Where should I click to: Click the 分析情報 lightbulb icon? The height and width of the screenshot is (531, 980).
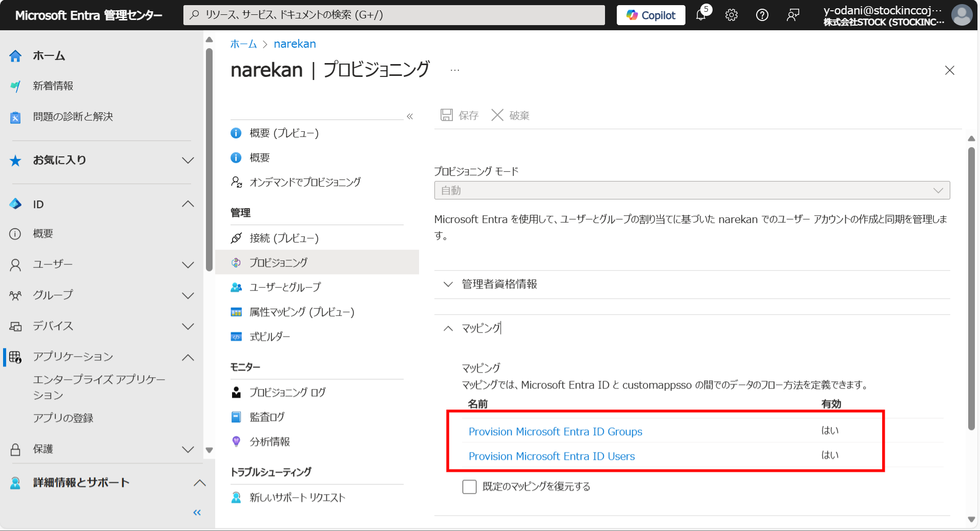236,442
